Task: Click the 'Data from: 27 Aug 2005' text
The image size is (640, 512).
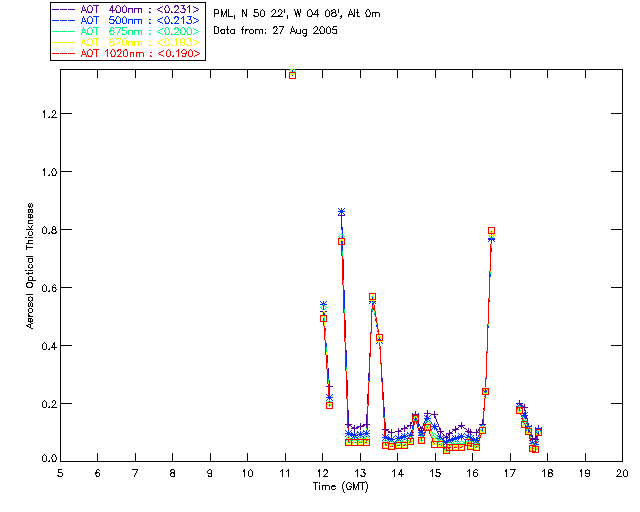Action: pos(276,31)
